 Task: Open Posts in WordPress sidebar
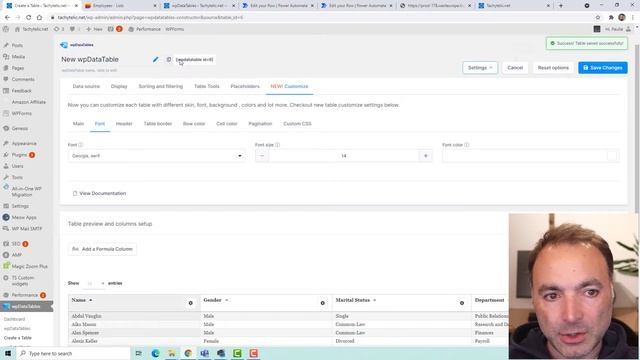tap(17, 45)
